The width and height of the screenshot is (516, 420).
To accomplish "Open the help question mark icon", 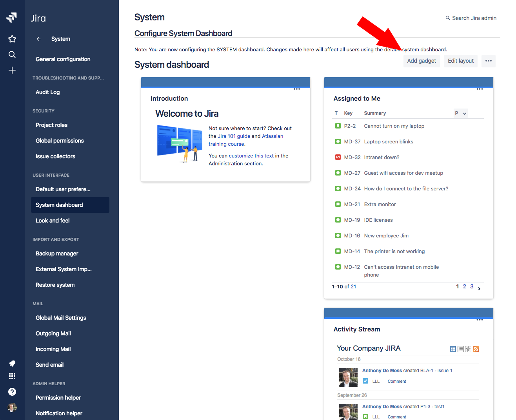I will pyautogui.click(x=12, y=392).
